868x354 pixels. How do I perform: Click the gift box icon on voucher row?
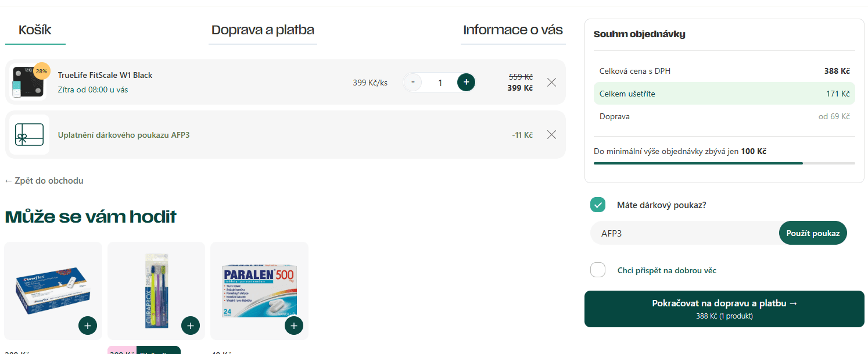tap(29, 134)
